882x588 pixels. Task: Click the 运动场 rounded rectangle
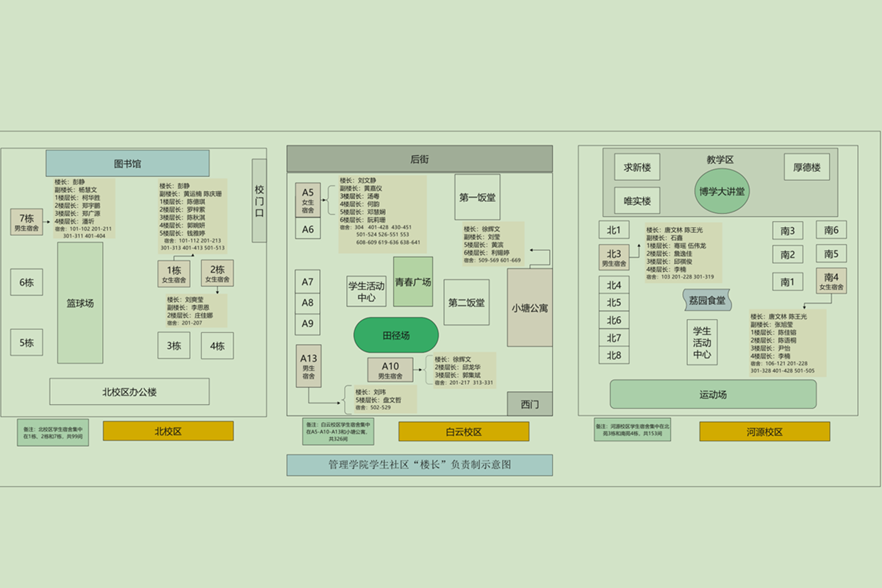pyautogui.click(x=713, y=395)
